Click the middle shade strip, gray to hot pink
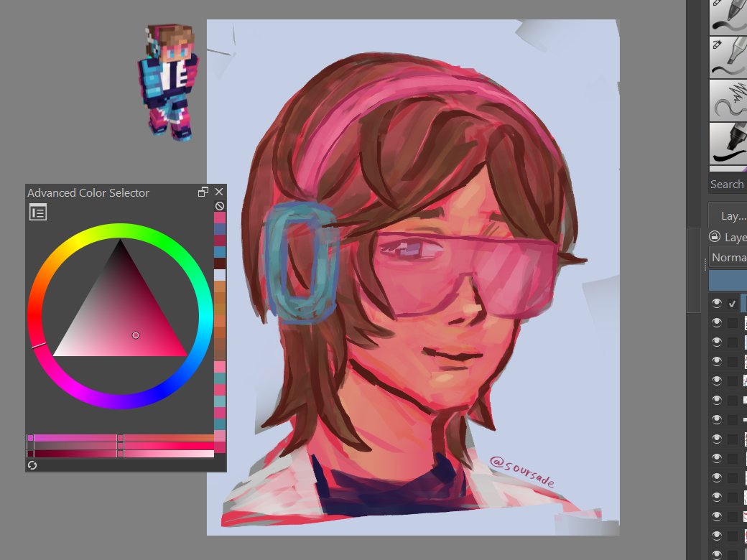Viewport: 747px width, 560px height. tap(120, 446)
